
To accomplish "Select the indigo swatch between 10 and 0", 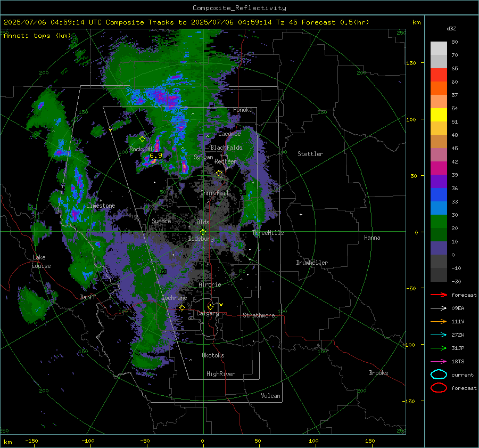I will (x=439, y=248).
